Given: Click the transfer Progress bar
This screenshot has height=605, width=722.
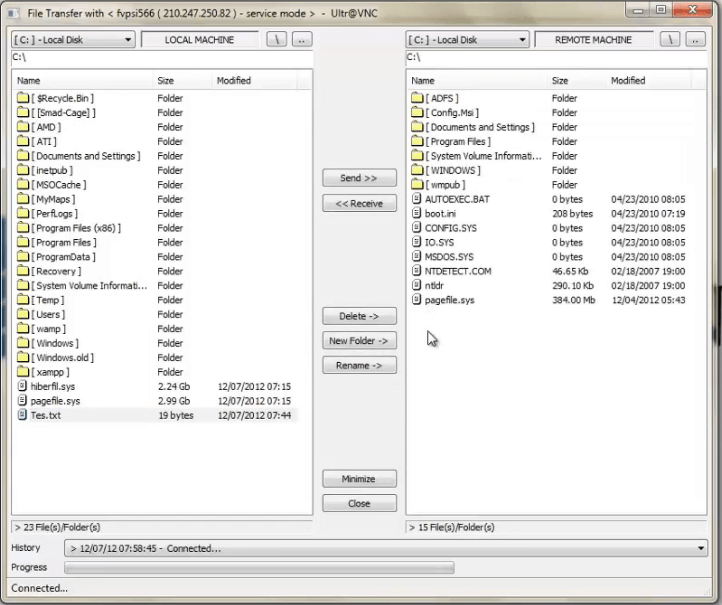Looking at the screenshot, I should (x=385, y=568).
